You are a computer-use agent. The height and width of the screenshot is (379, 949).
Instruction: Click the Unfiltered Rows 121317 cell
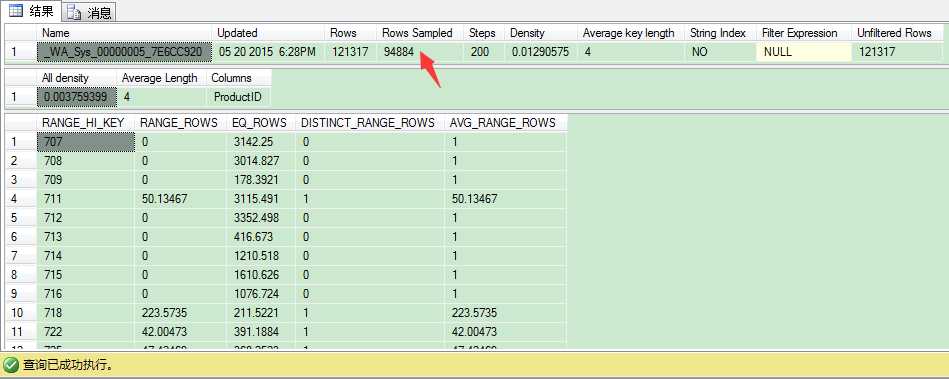pyautogui.click(x=897, y=52)
